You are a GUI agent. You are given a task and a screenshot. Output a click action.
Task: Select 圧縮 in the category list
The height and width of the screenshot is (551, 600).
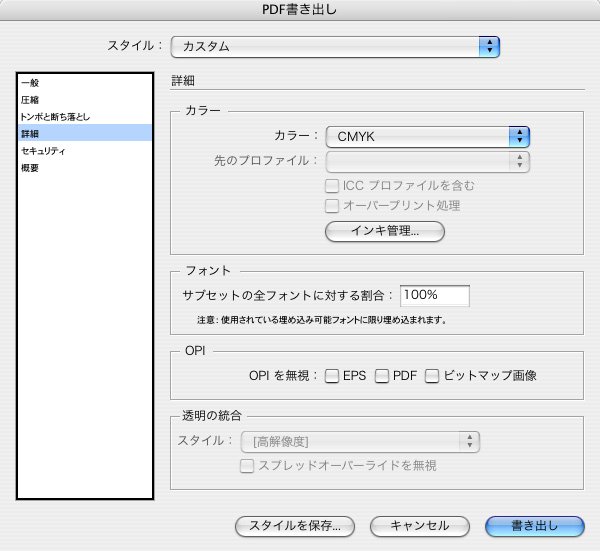[x=85, y=100]
